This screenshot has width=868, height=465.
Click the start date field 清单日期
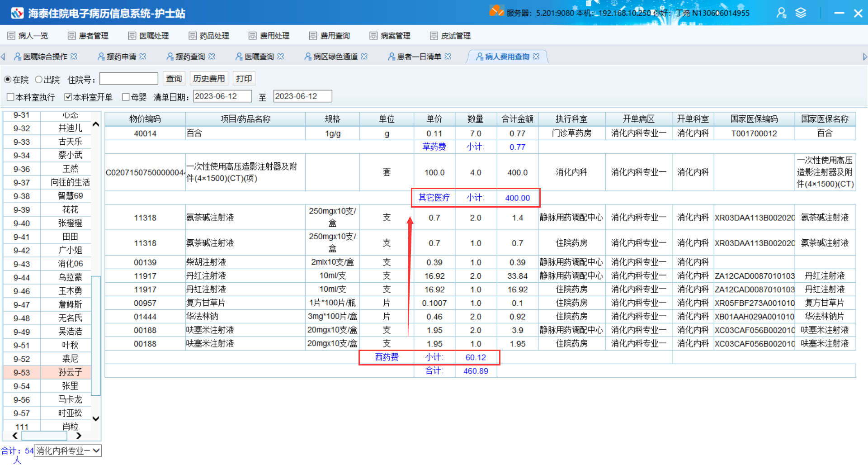coord(222,96)
